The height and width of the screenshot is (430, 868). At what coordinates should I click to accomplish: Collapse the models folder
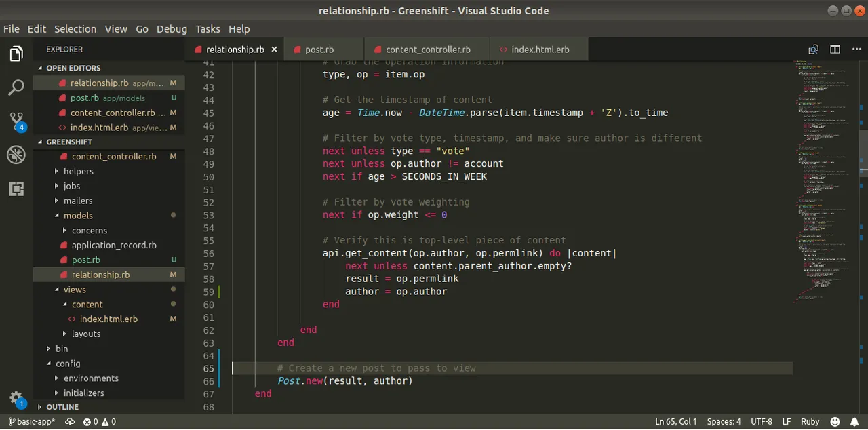78,216
